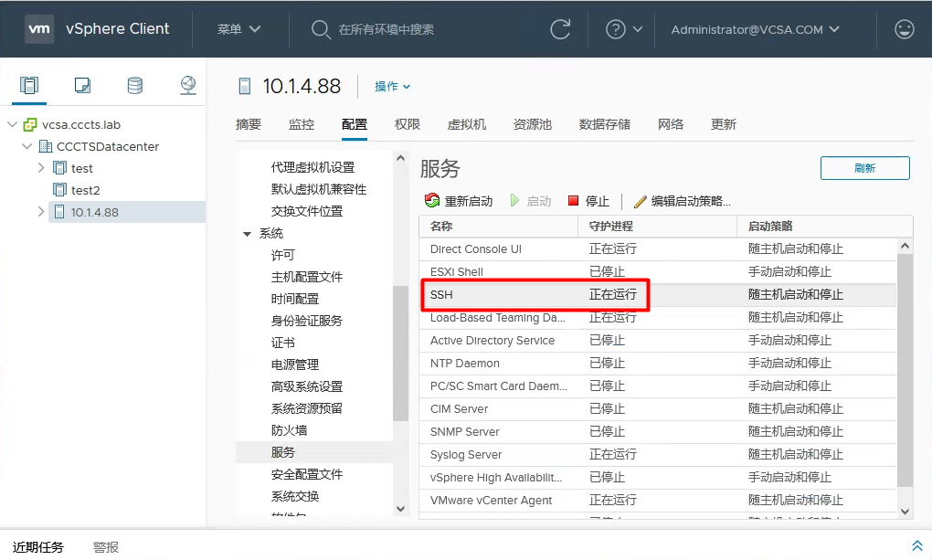The width and height of the screenshot is (932, 560).
Task: Click the feedback smiley icon
Action: pyautogui.click(x=904, y=28)
